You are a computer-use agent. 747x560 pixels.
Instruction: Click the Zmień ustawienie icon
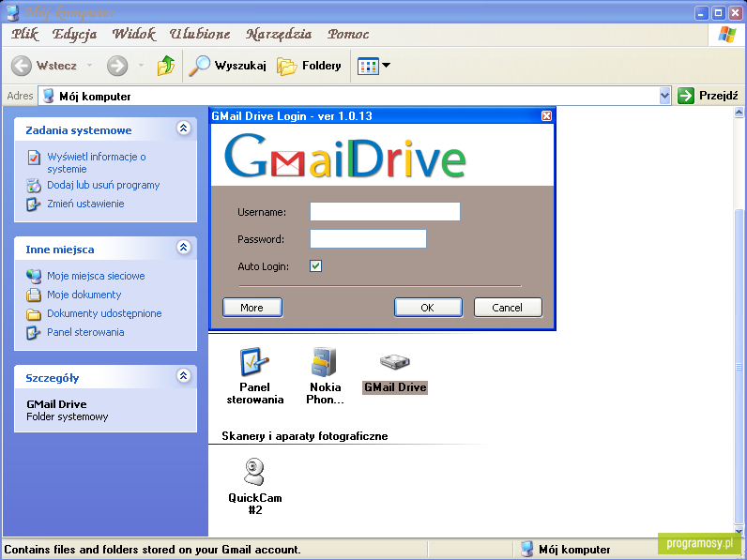pyautogui.click(x=34, y=204)
